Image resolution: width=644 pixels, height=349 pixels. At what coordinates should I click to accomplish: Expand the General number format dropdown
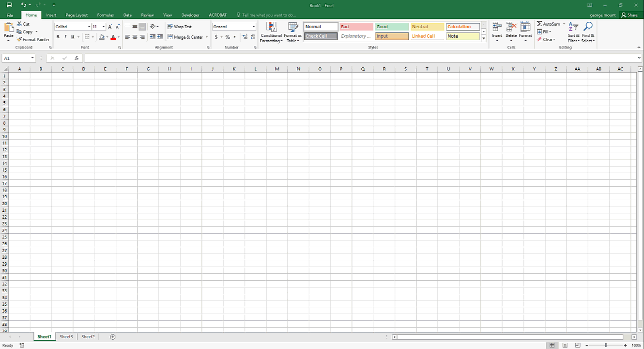253,27
